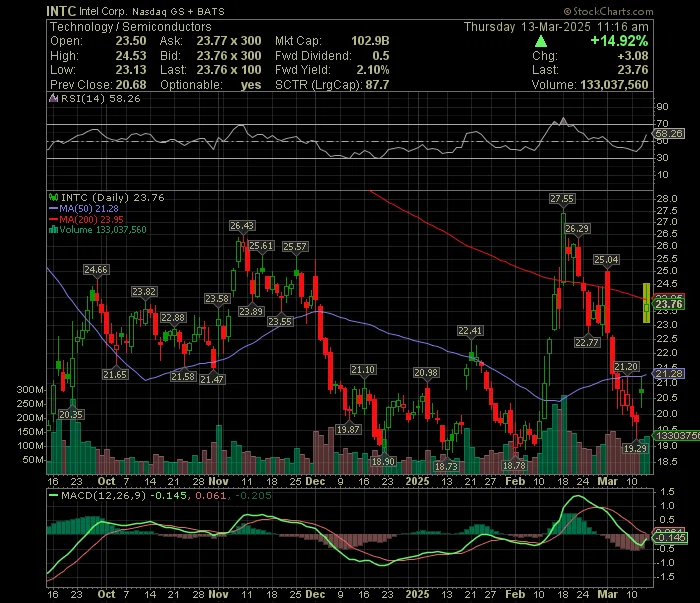Click the 25.04 price label
Screen dimensions: 700x603
click(x=606, y=260)
